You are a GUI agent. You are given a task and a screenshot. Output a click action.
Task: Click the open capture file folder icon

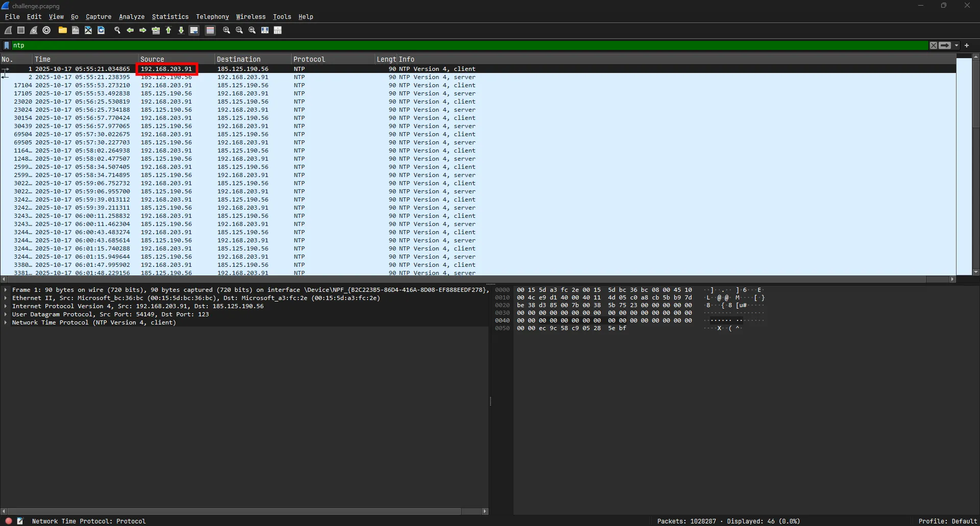click(x=62, y=31)
